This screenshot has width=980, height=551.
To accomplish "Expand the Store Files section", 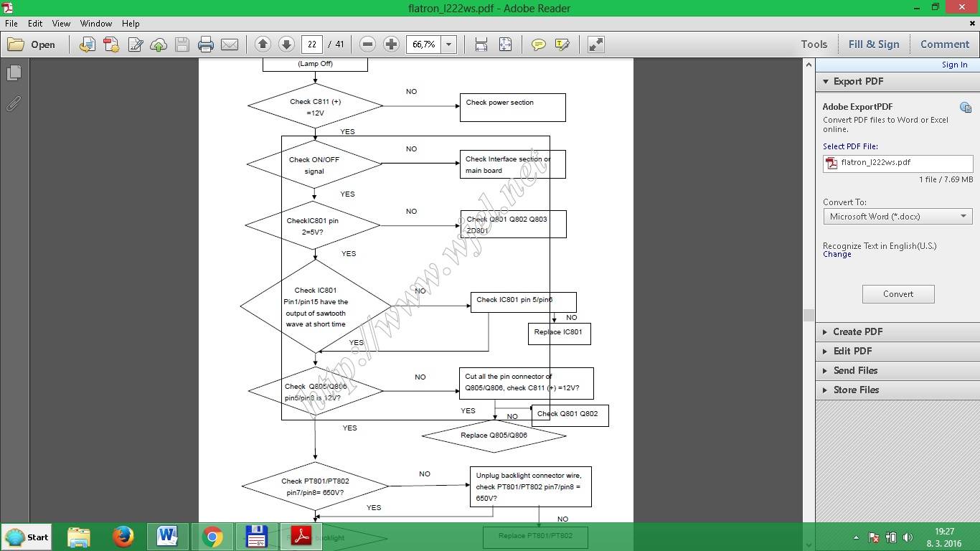I will [x=897, y=390].
